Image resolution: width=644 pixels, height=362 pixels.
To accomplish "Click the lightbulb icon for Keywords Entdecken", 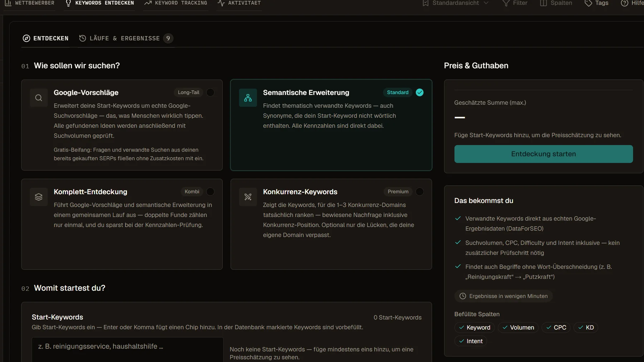I will coord(68,3).
